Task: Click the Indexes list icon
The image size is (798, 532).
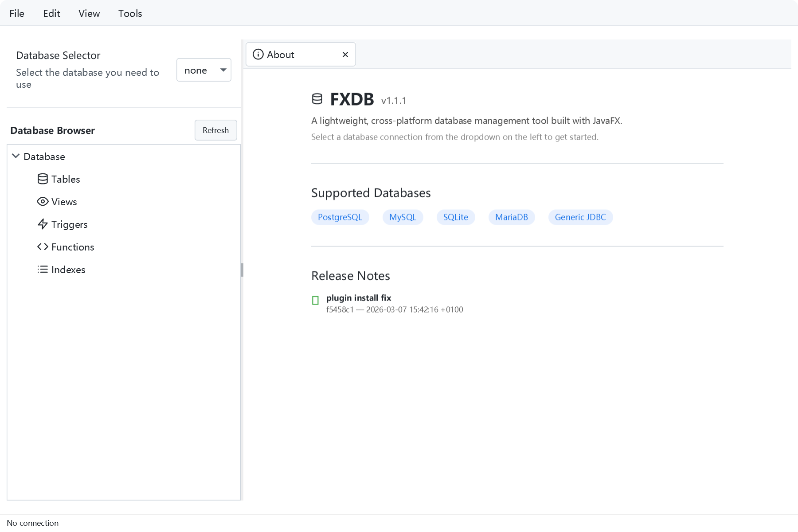Action: [43, 270]
